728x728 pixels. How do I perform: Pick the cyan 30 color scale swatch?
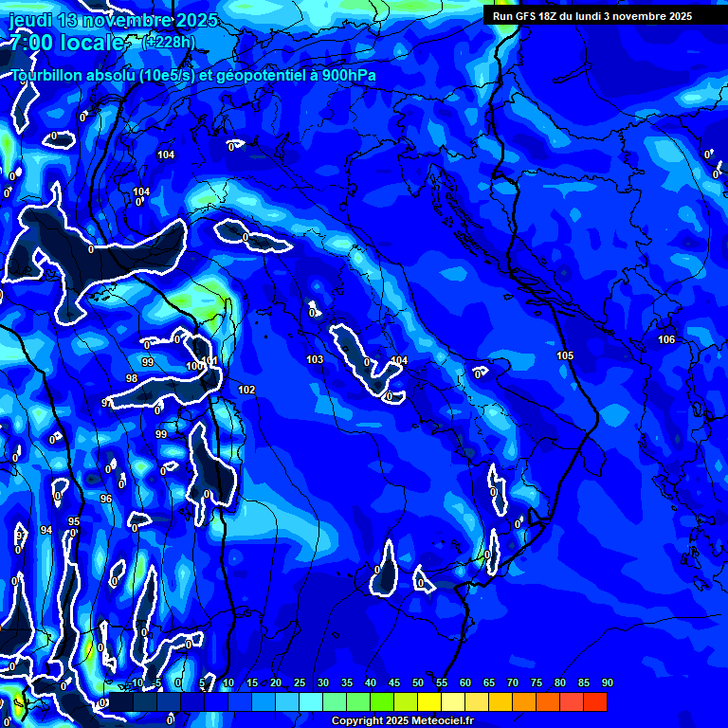pos(311,701)
